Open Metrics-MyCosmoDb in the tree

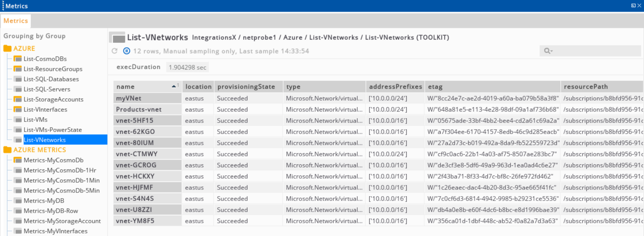(53, 160)
